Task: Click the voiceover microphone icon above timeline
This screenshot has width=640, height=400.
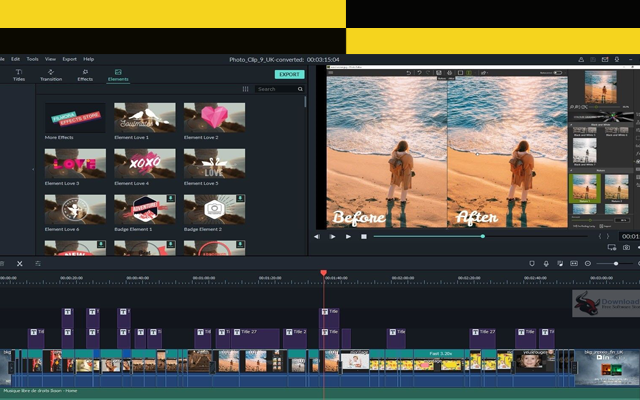Action: tap(546, 263)
